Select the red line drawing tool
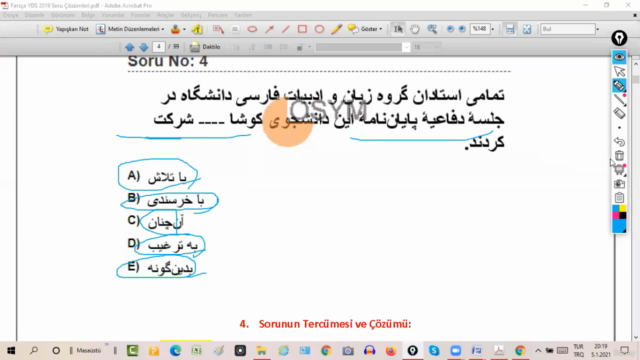This screenshot has width=640, height=360. 285,29
